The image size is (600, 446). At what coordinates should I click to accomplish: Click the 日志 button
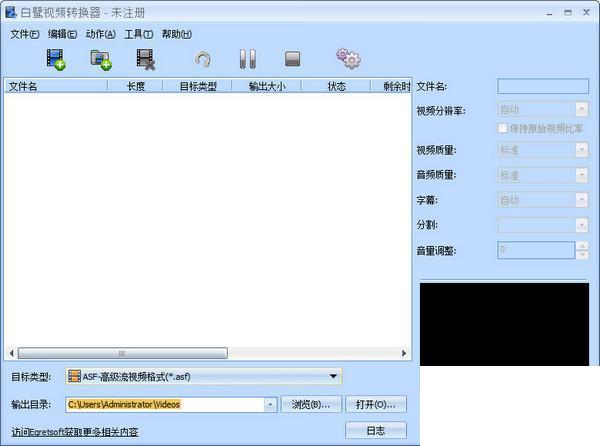coord(376,431)
